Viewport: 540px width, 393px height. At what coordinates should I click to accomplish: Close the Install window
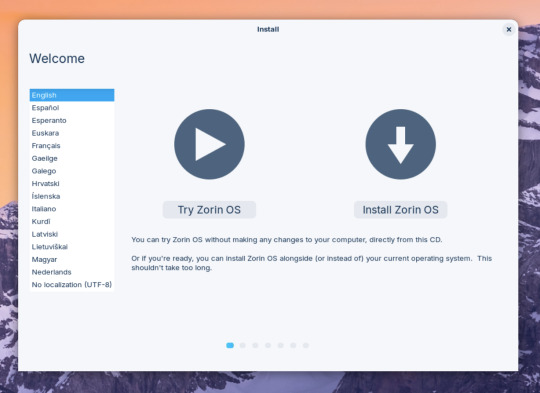[x=509, y=30]
